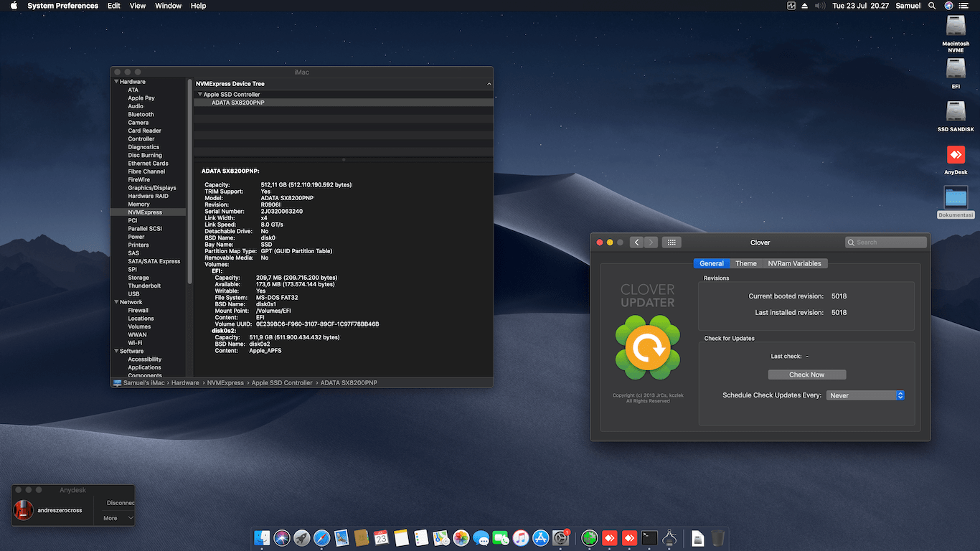Click NVMExpress in the bottom path bar
Viewport: 980px width, 551px height.
click(225, 383)
